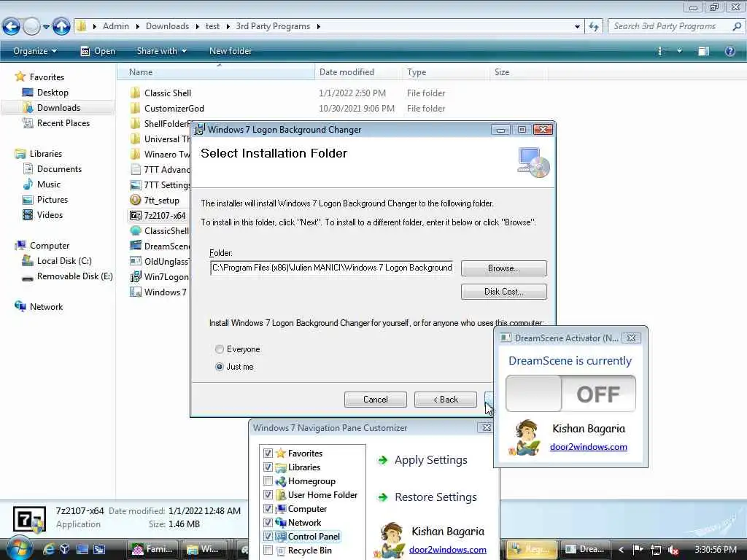Click door2windows.com link in DreamScene window

[x=589, y=447]
